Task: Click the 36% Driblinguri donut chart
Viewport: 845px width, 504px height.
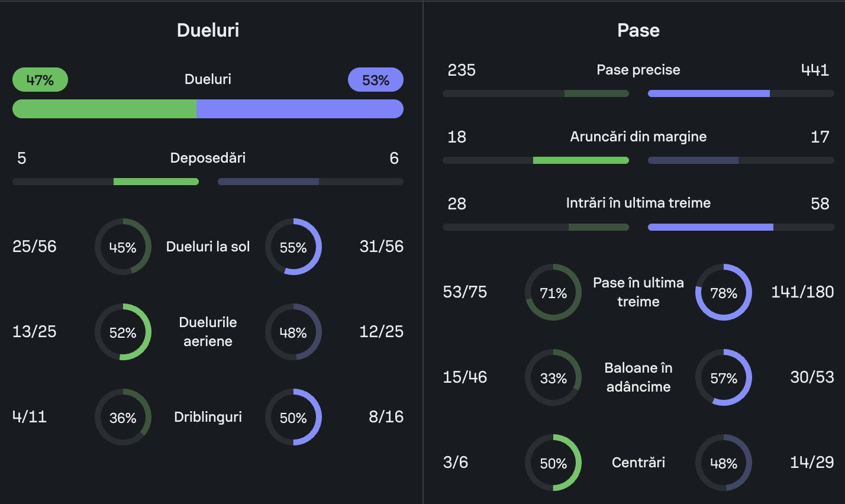Action: click(x=123, y=418)
